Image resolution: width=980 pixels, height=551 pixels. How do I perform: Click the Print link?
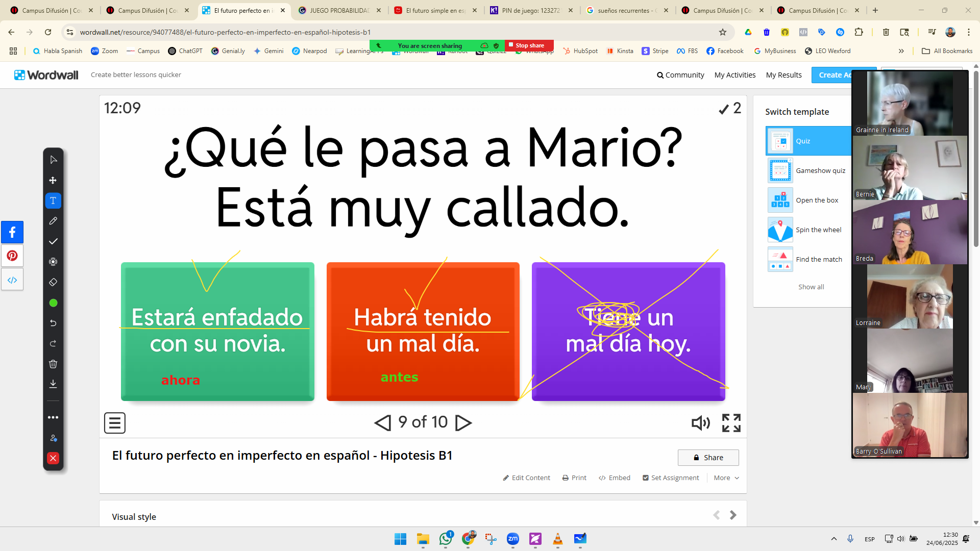[574, 478]
